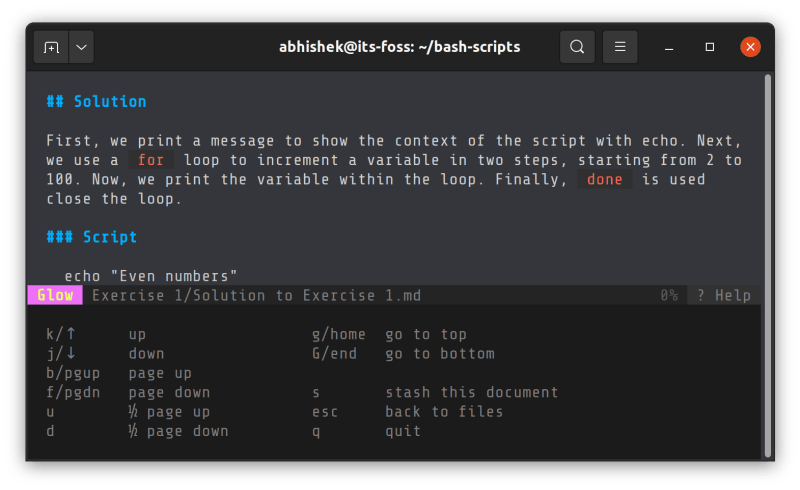
Task: Open the dropdown arrow beside new tab
Action: click(80, 47)
